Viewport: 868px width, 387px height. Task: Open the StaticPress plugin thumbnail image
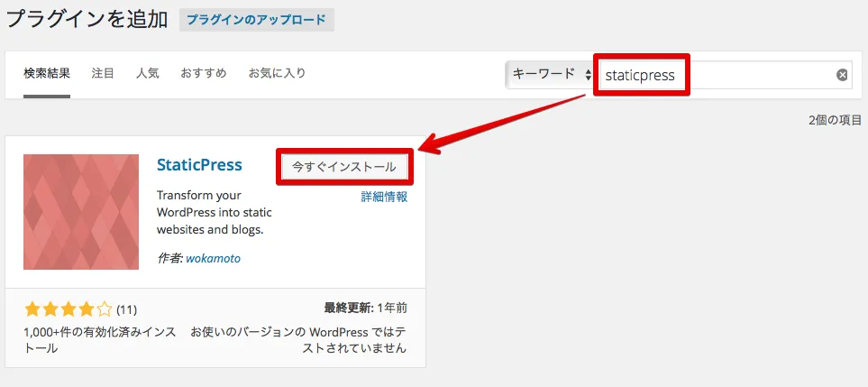[81, 212]
